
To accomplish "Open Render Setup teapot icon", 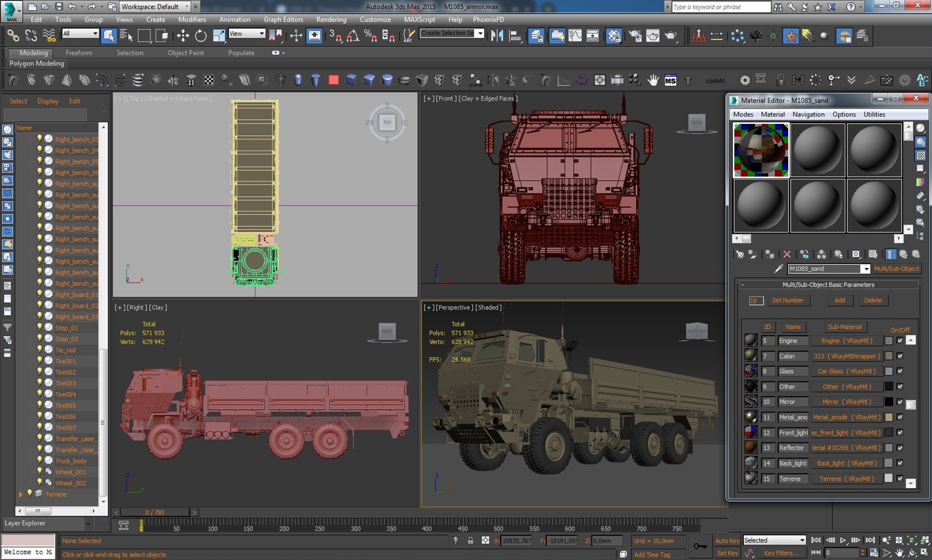I will click(x=635, y=36).
